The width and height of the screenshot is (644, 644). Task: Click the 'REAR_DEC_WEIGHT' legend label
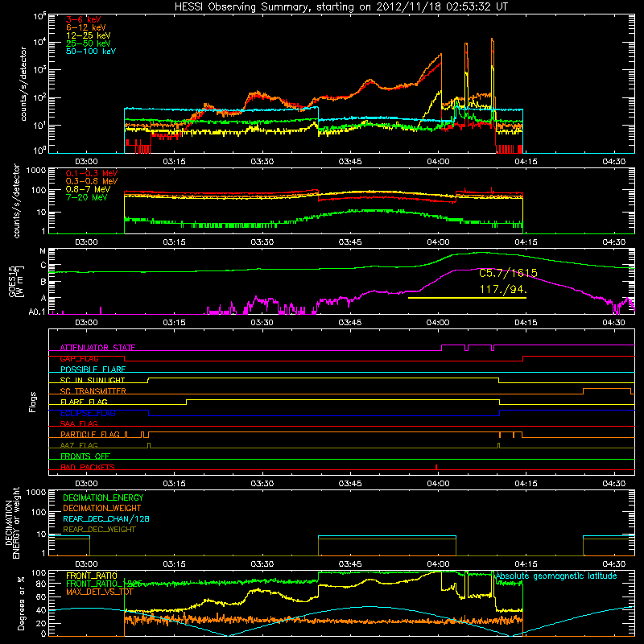tap(99, 530)
